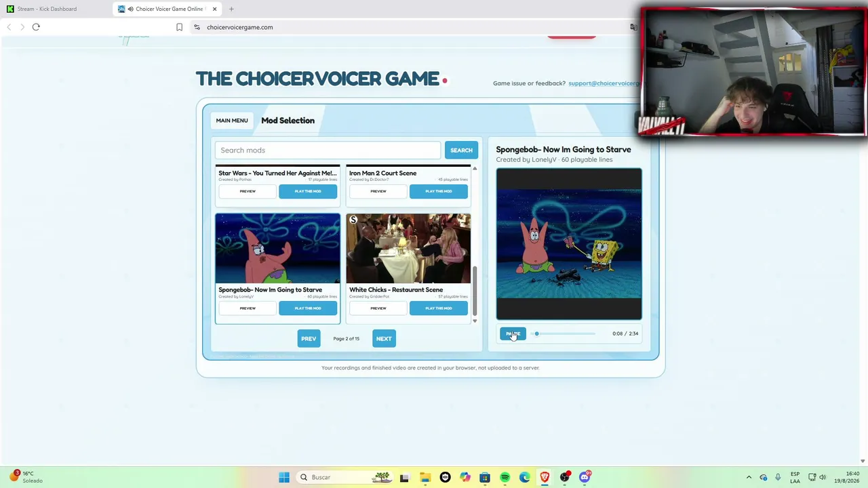The height and width of the screenshot is (488, 868).
Task: Play the Spongebob Now Im Going to Starve mod
Action: 308,308
